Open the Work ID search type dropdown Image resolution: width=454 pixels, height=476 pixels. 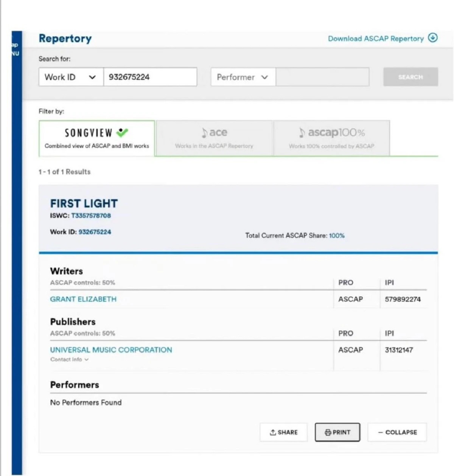(71, 77)
